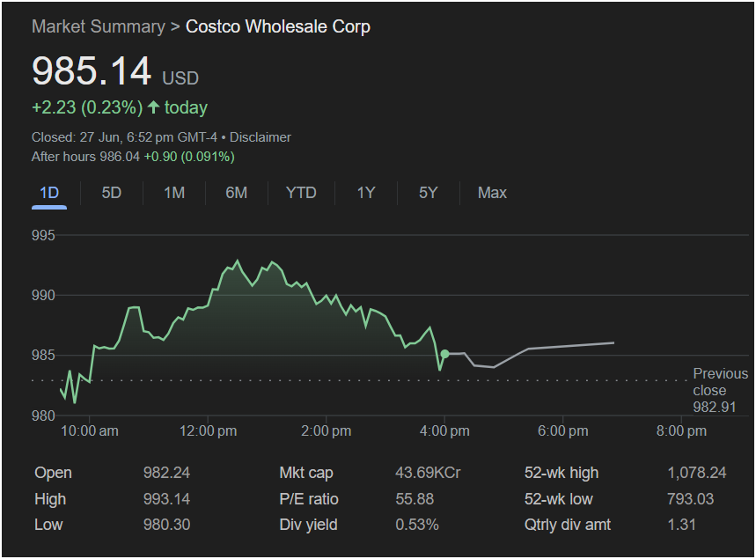
Task: Click the 2:00 pm axis label
Action: pyautogui.click(x=326, y=431)
